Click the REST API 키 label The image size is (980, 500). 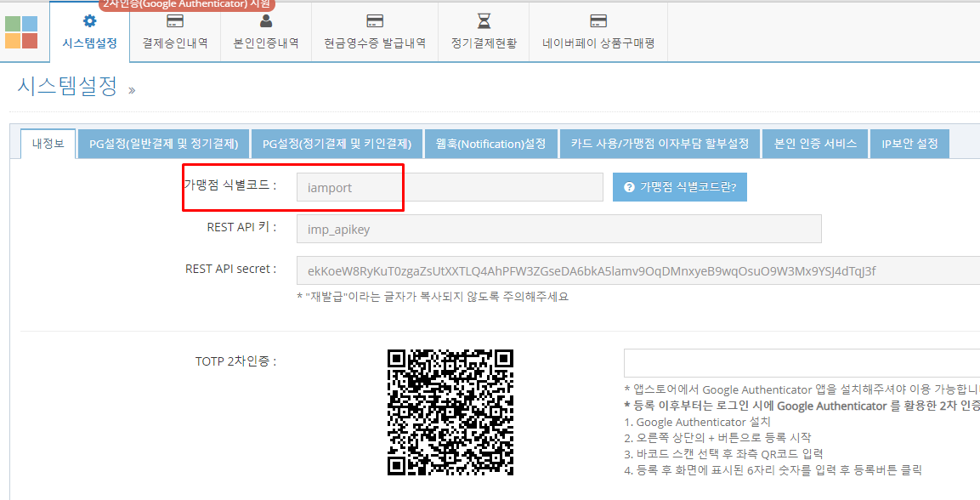[241, 227]
